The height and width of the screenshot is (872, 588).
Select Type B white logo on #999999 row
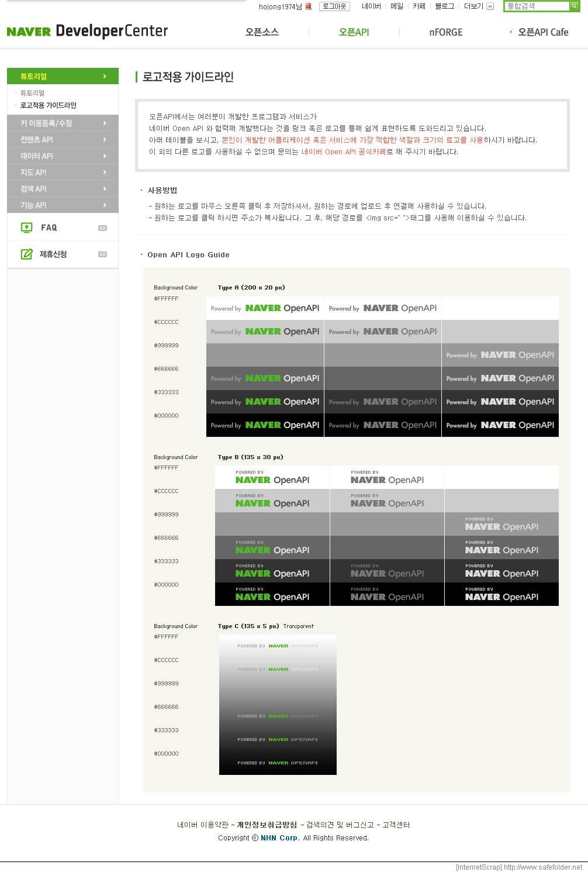[x=501, y=524]
